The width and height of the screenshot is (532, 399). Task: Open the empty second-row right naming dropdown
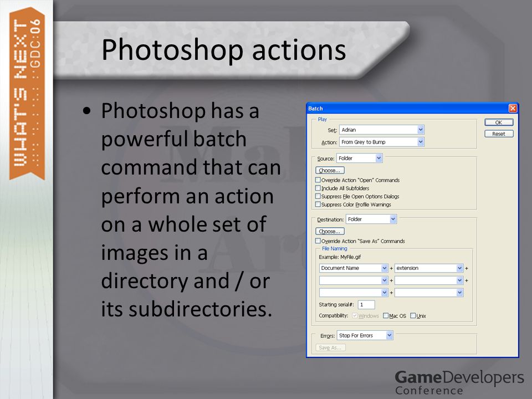point(429,280)
